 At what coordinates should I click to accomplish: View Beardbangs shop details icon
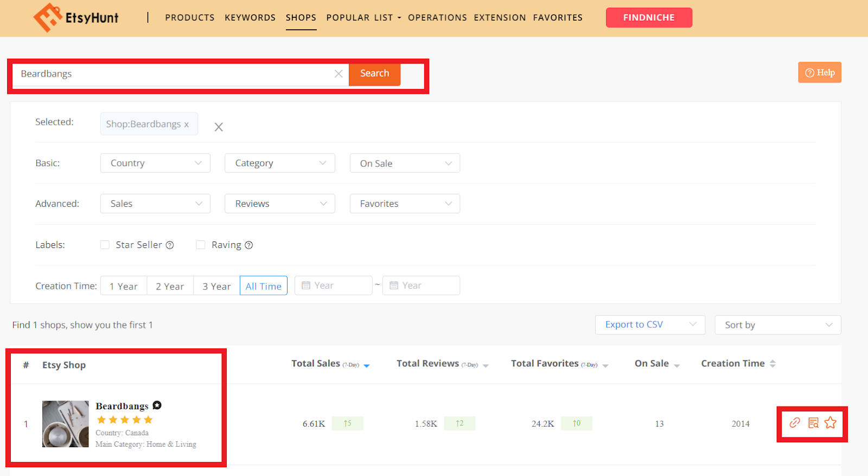pyautogui.click(x=813, y=423)
